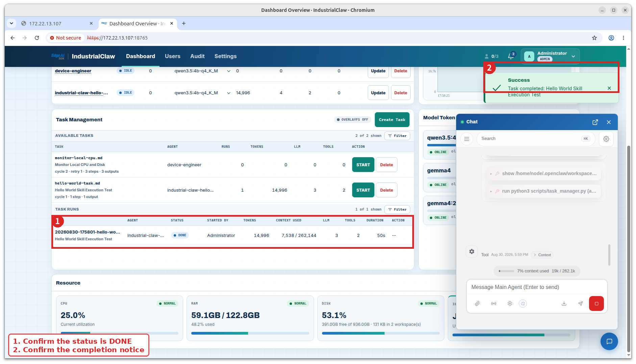This screenshot has height=364, width=636.
Task: Open the Chromium profile icon
Action: 611,38
